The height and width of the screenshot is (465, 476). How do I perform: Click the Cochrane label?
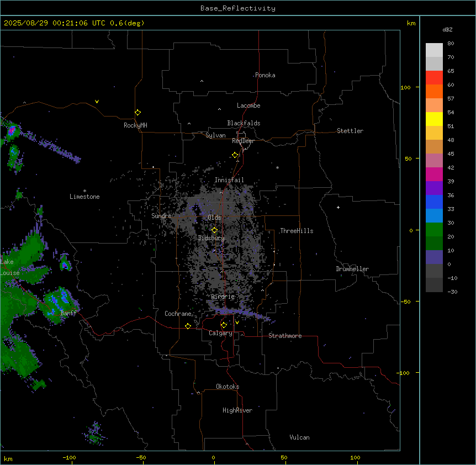(x=178, y=314)
